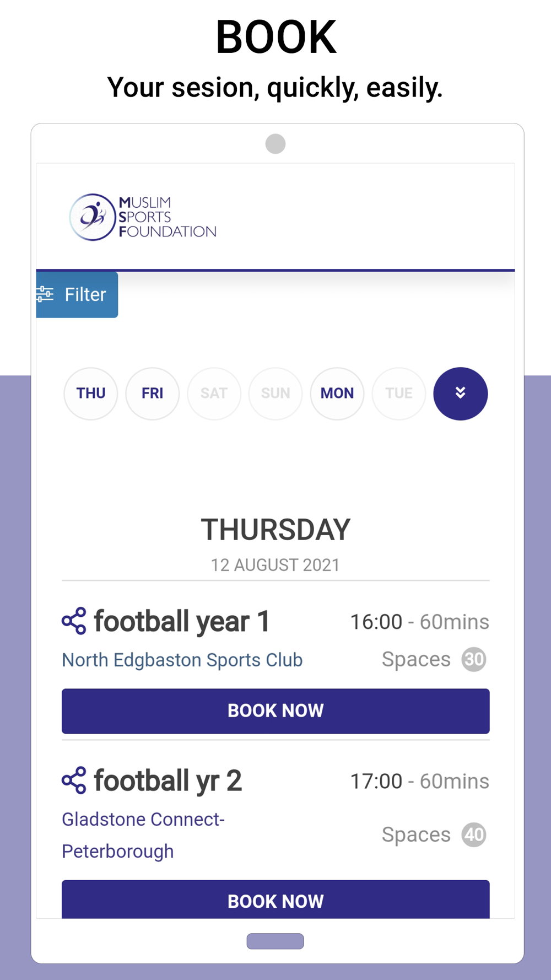Click the filter sliders icon
This screenshot has width=551, height=980.
[45, 294]
